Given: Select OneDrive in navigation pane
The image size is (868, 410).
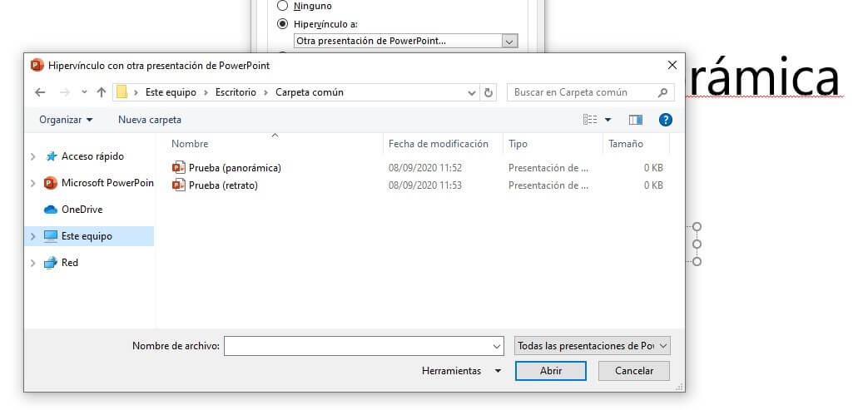Looking at the screenshot, I should click(82, 210).
